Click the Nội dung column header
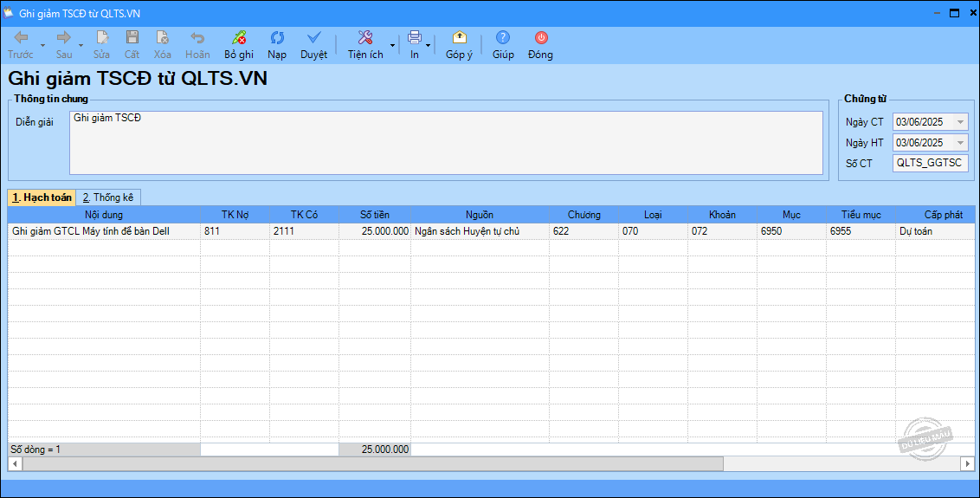Screen dimensions: 980x498 [x=104, y=215]
